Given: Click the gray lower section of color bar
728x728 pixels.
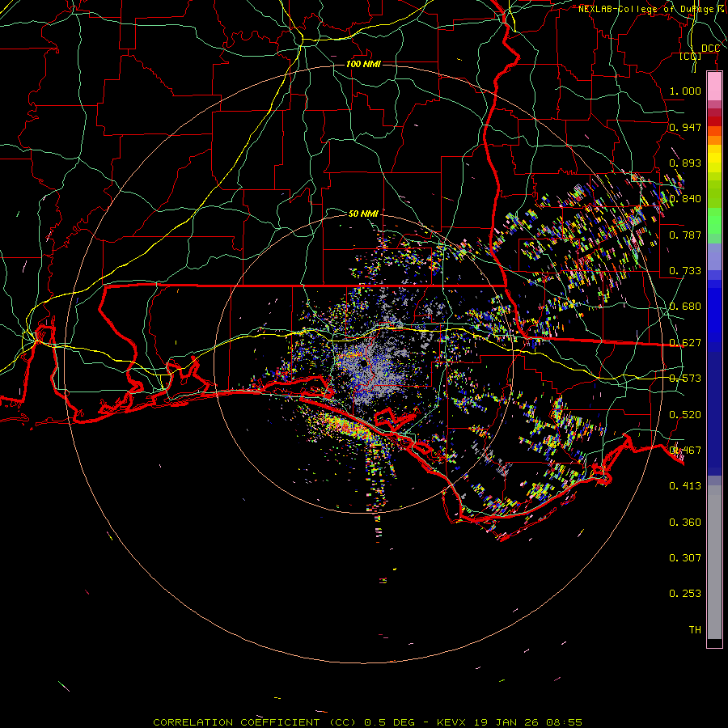Looking at the screenshot, I should click(714, 562).
